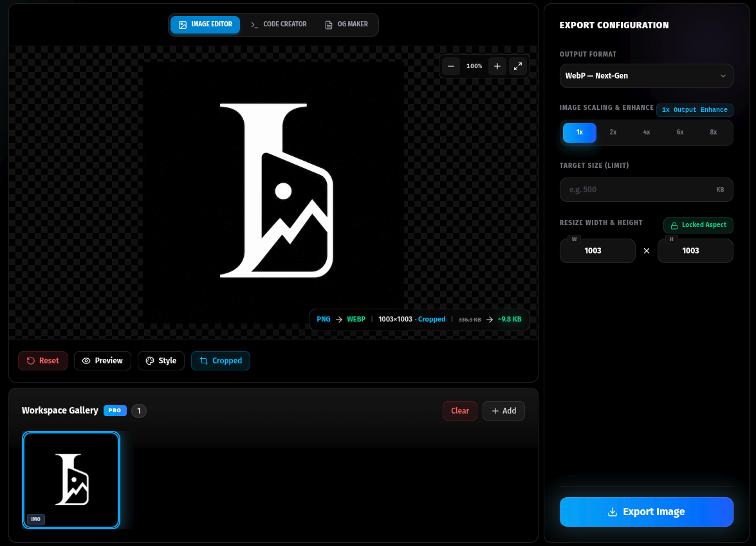
Task: Zoom out with the minus icon
Action: point(451,66)
